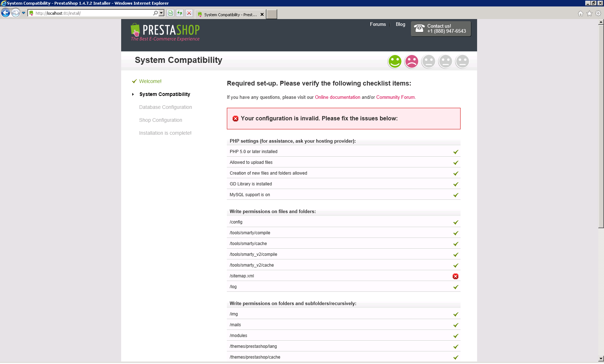The height and width of the screenshot is (364, 604).
Task: Open the browser Tools gear icon
Action: pos(598,14)
